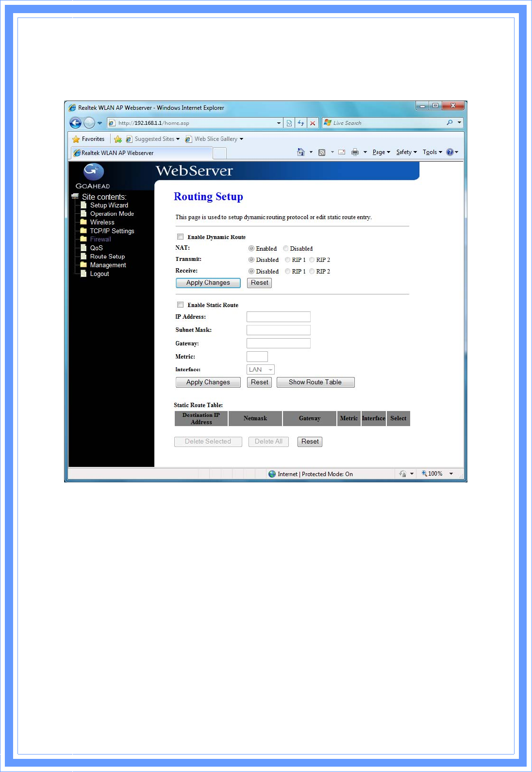Click the Firewall folder icon
This screenshot has width=532, height=772.
83,239
